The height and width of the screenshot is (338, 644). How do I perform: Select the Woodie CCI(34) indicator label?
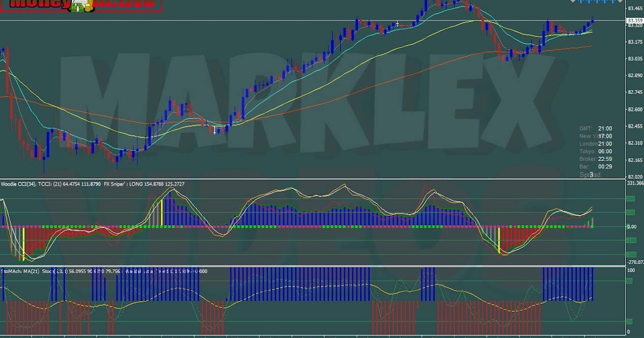(x=19, y=184)
